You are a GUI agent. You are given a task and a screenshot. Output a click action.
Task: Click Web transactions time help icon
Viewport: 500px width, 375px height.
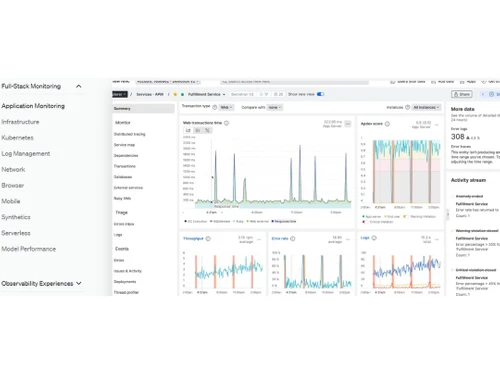pyautogui.click(x=226, y=123)
